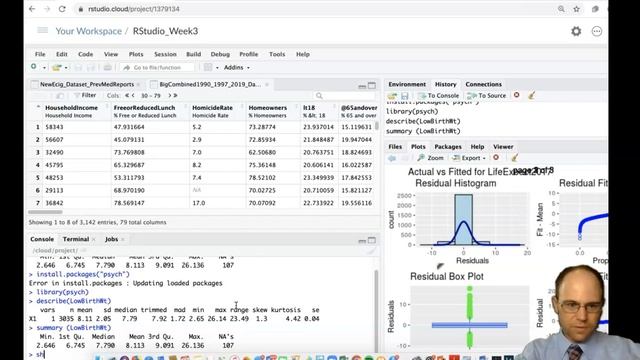Open the Code menu
The width and height of the screenshot is (640, 360).
click(85, 54)
